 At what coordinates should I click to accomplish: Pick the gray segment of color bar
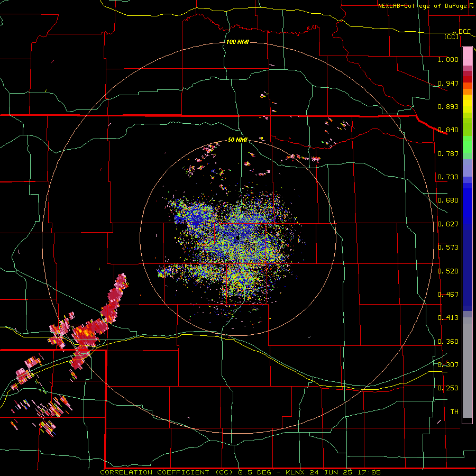point(467,368)
